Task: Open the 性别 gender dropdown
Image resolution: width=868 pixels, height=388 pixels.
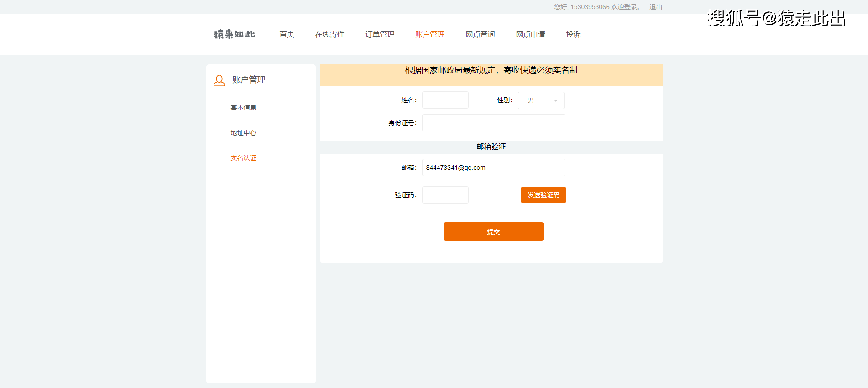Action: [541, 100]
